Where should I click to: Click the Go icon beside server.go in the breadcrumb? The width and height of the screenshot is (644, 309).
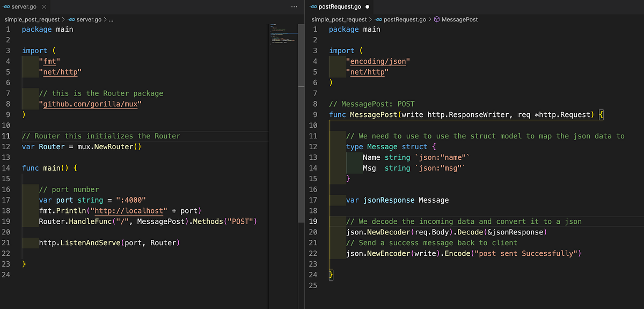click(x=71, y=19)
